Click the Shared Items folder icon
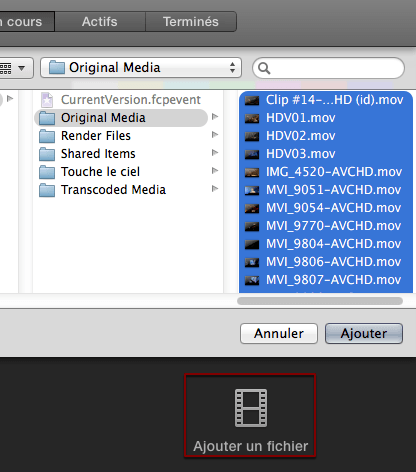This screenshot has height=472, width=416. (47, 154)
